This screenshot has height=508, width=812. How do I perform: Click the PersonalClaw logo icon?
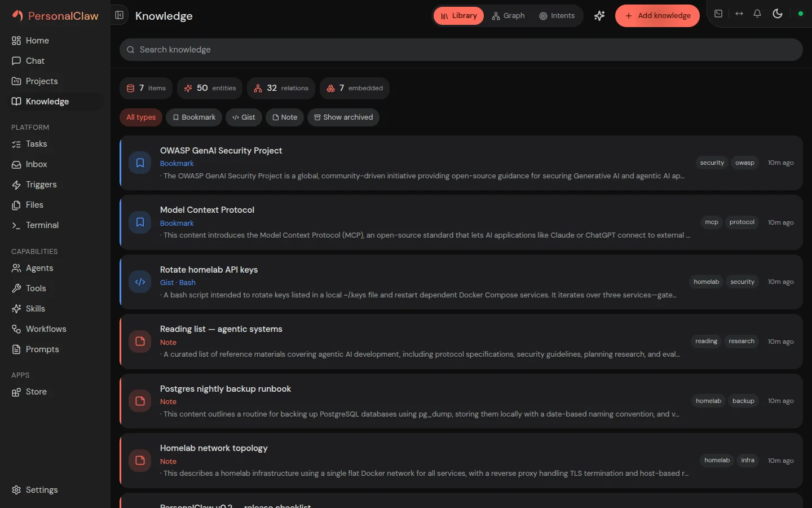[x=18, y=16]
